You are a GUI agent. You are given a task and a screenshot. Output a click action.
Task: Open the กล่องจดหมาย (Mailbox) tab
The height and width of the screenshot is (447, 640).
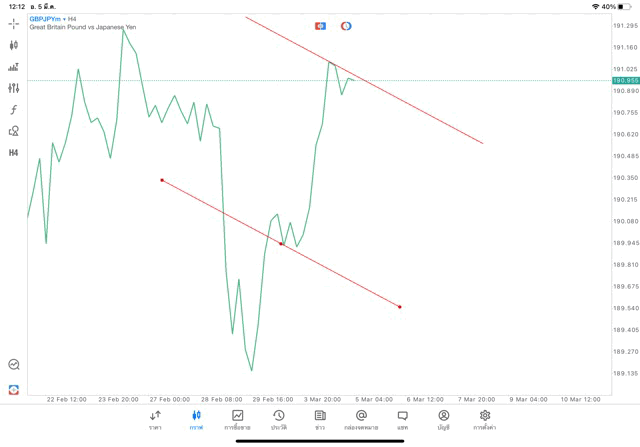click(x=361, y=420)
